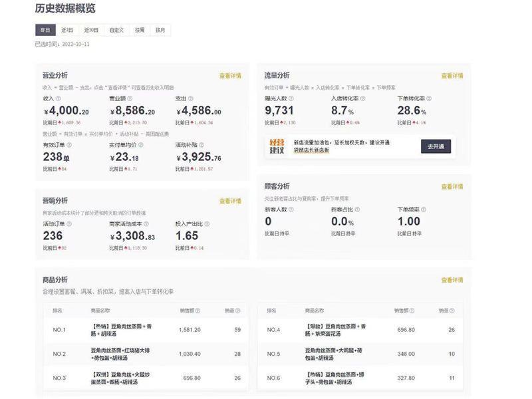Click 去开通 button
Screen dimensions: 532x399
click(x=436, y=146)
